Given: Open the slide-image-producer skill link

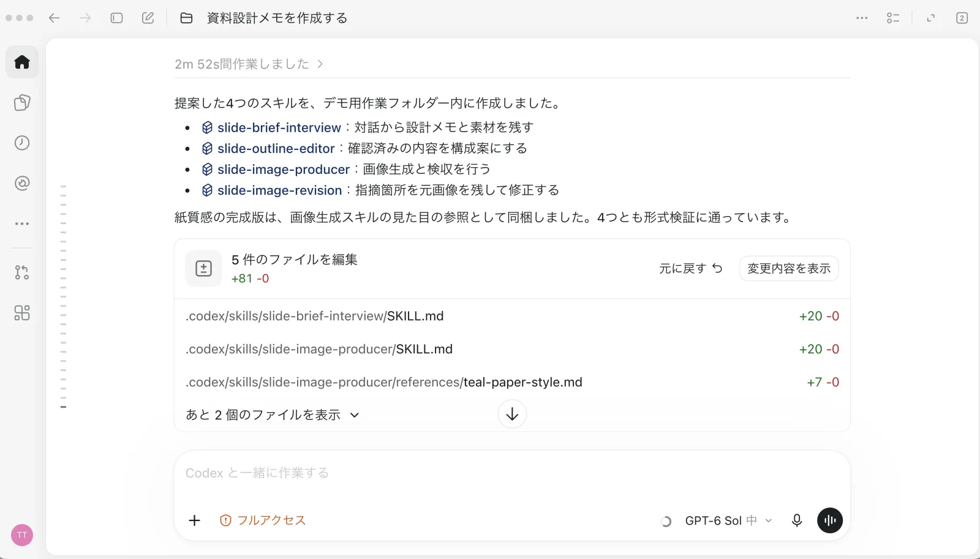Looking at the screenshot, I should coord(284,169).
